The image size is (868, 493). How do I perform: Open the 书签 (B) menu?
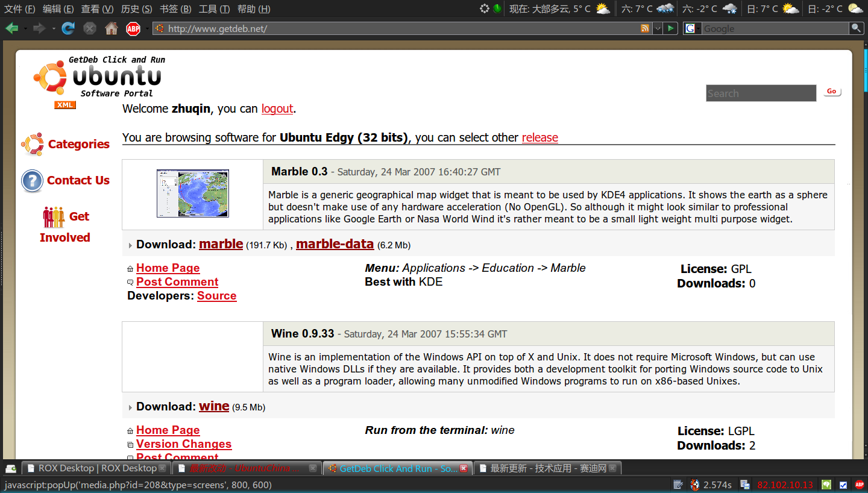click(175, 8)
